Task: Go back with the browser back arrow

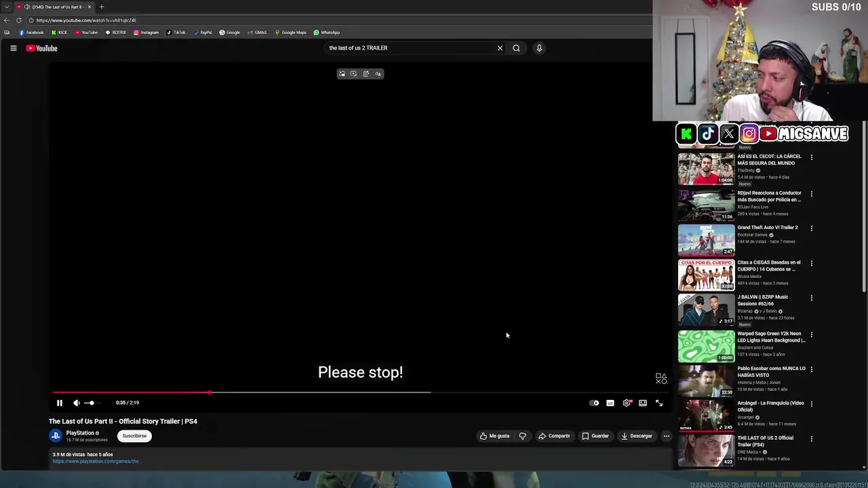Action: (x=7, y=20)
